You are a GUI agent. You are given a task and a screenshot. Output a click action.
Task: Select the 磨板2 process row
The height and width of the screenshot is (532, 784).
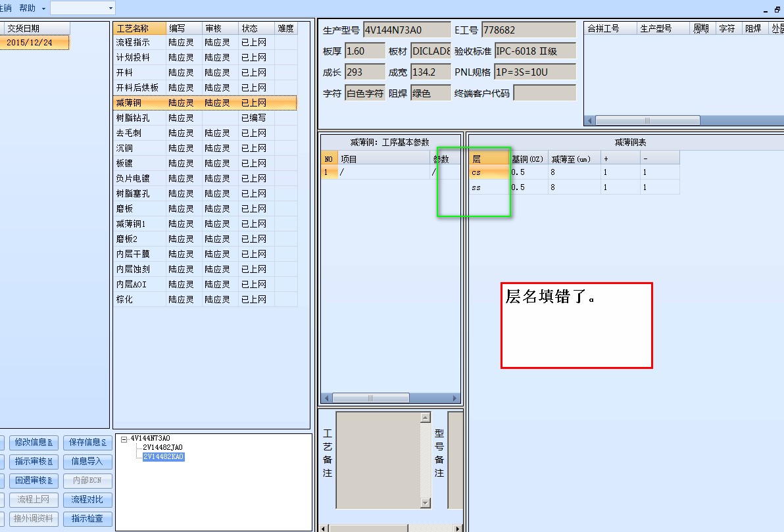(205, 239)
